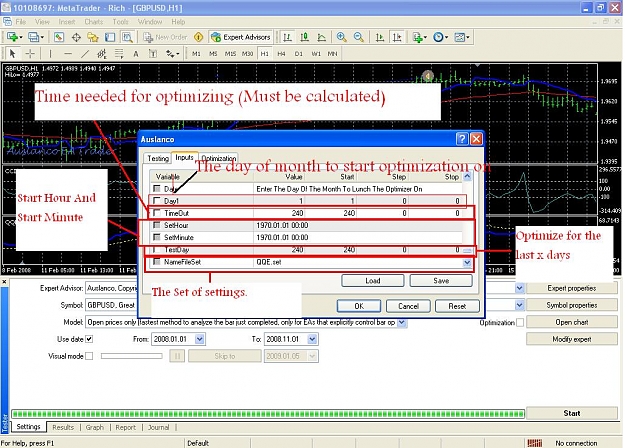Toggle the Strategy Tester magnifier icon
The height and width of the screenshot is (448, 625).
(127, 37)
